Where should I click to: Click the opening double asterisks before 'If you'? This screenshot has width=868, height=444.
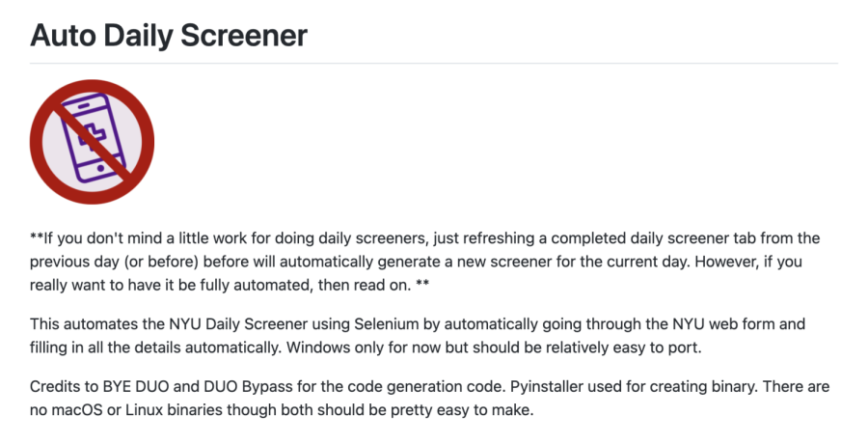(37, 237)
